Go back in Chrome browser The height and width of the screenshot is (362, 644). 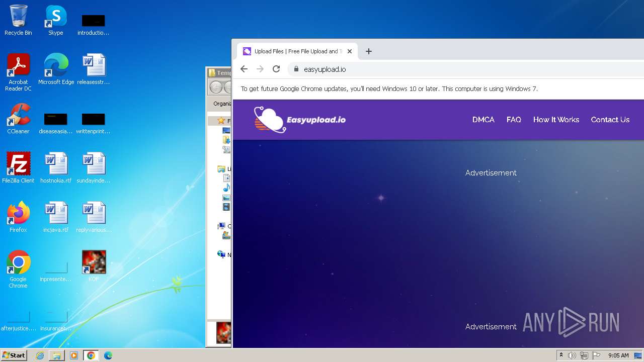[x=244, y=69]
